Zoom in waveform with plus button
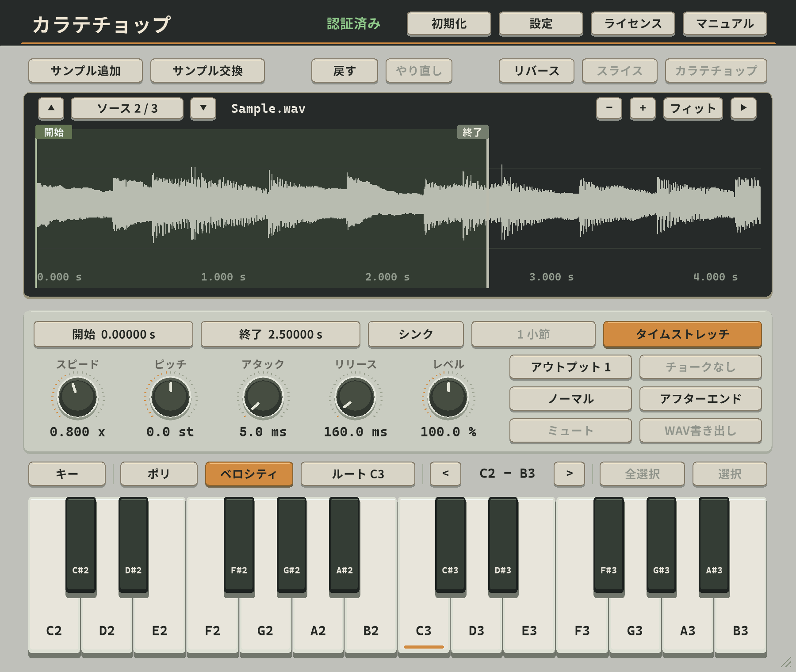 pos(643,108)
